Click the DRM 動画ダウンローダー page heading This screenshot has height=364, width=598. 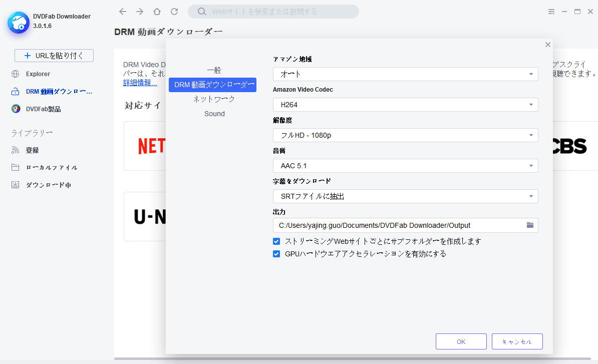coord(168,32)
